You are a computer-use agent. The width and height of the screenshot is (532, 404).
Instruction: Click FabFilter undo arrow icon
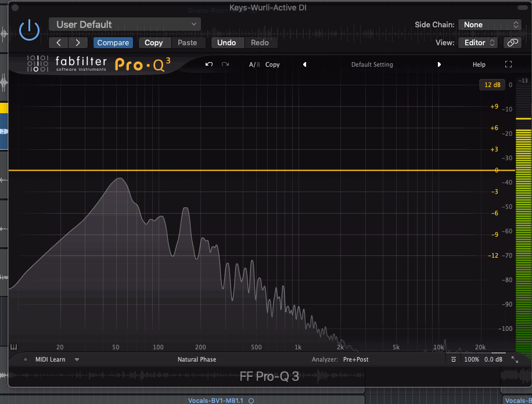pyautogui.click(x=209, y=64)
